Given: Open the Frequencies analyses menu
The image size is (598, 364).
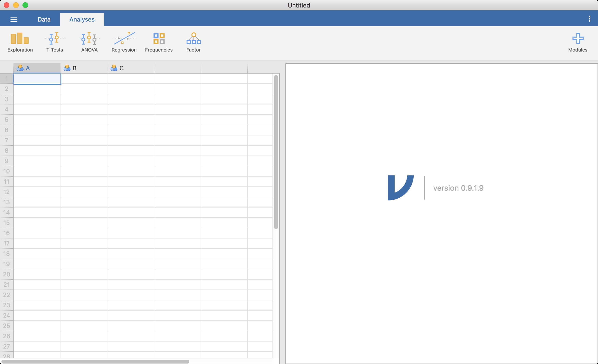Looking at the screenshot, I should coord(159,42).
